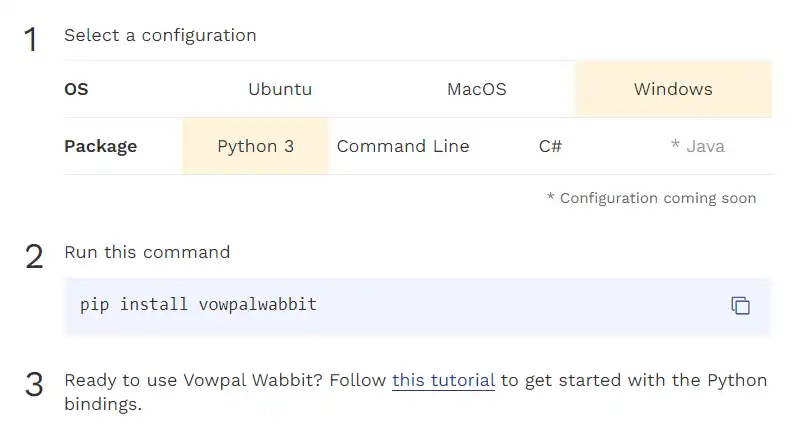This screenshot has width=797, height=443.
Task: Click the step 3 number
Action: pyautogui.click(x=34, y=385)
